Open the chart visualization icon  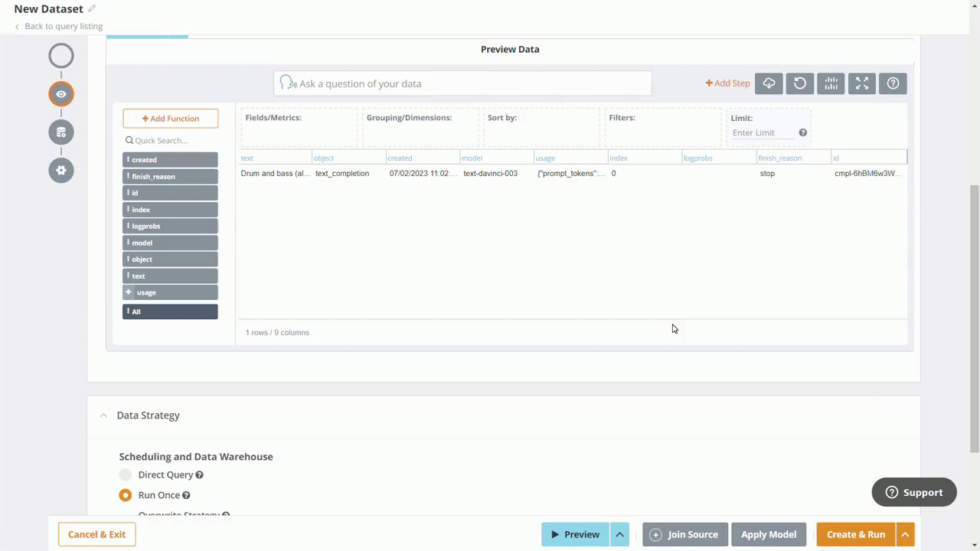point(831,83)
